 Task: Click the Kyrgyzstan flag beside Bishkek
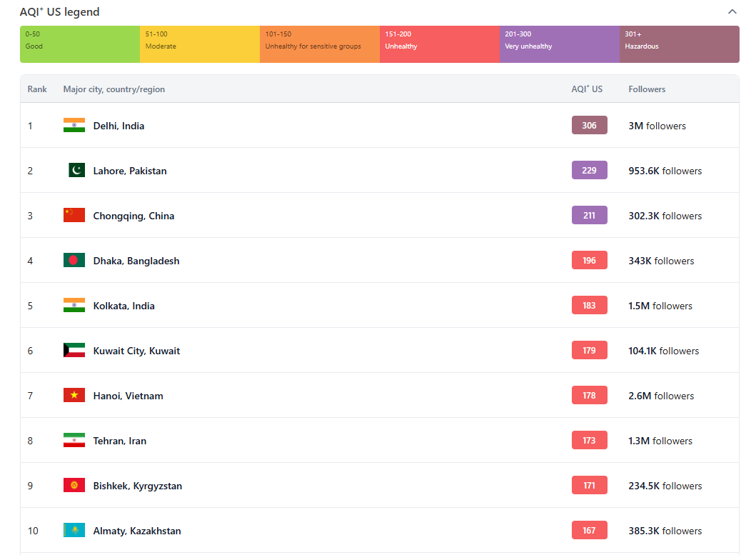pos(74,486)
